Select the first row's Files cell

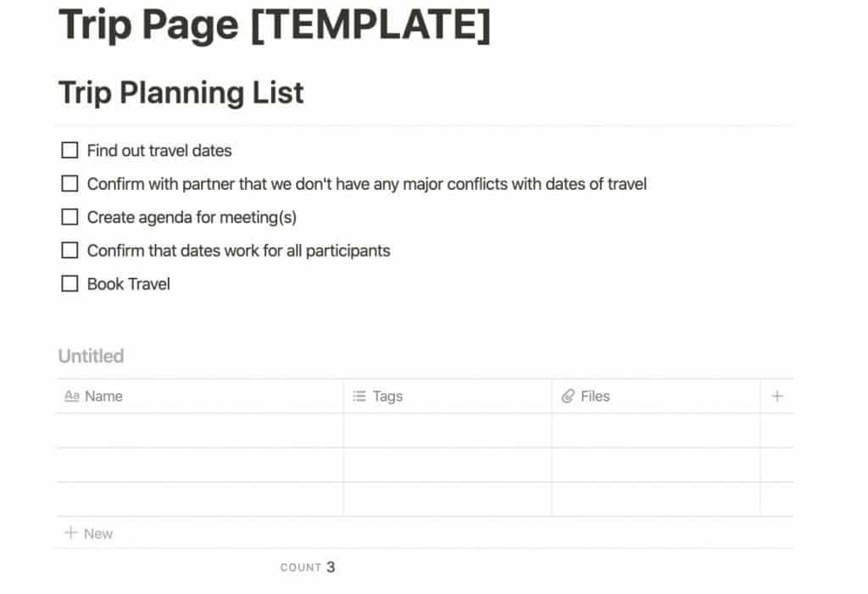pos(656,430)
